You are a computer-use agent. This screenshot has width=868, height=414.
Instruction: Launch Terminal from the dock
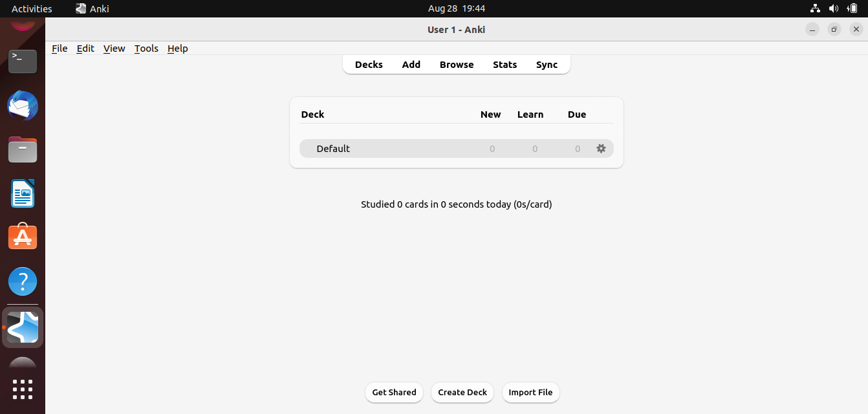point(23,61)
